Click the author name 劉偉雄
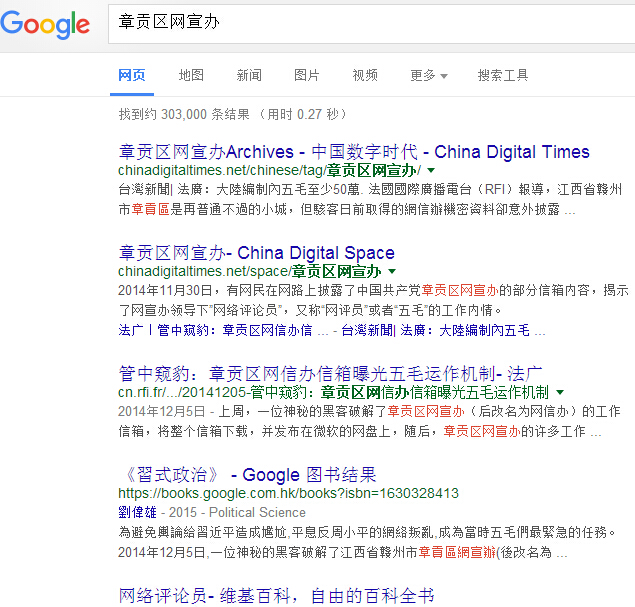635x607 pixels. click(x=138, y=512)
